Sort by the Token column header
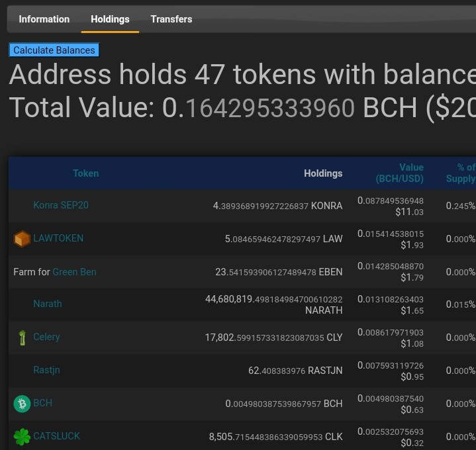This screenshot has height=450, width=476. pyautogui.click(x=86, y=173)
